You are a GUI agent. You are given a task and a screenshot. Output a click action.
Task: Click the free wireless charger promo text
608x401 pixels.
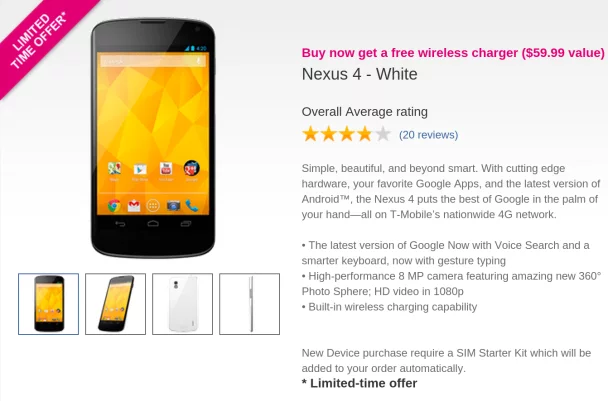[x=453, y=52]
